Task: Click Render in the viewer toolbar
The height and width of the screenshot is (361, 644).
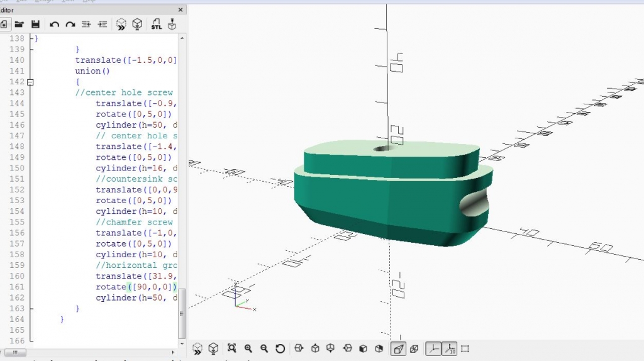Action: point(213,348)
